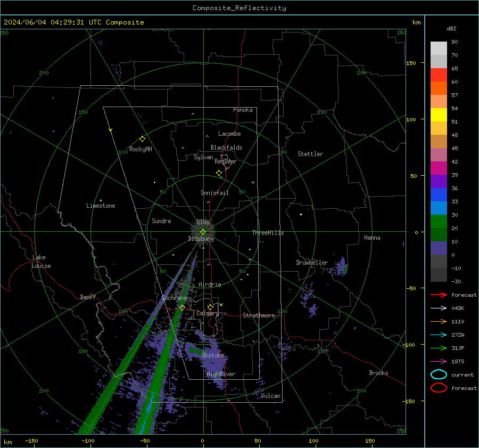The width and height of the screenshot is (479, 448).
Task: Pick the blue 33-36 dBZ swatch
Action: [439, 195]
